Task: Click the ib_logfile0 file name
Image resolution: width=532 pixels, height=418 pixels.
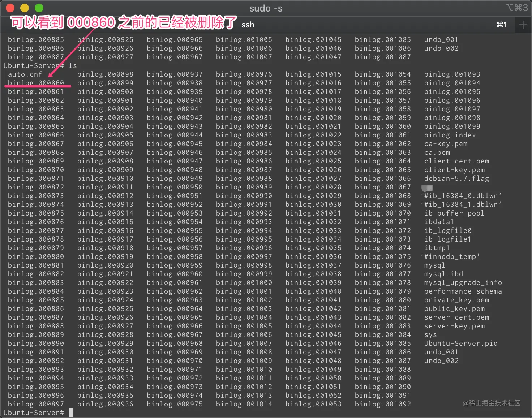Action: [448, 230]
